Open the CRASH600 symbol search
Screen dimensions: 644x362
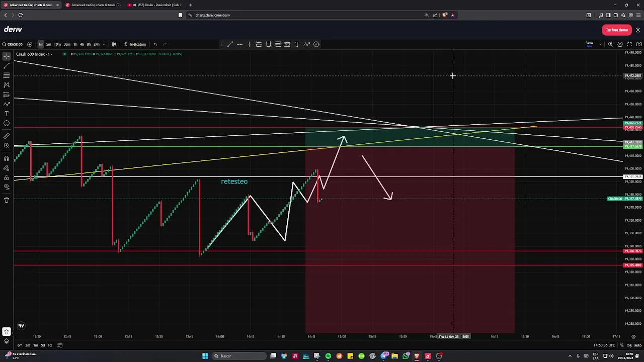pos(12,44)
